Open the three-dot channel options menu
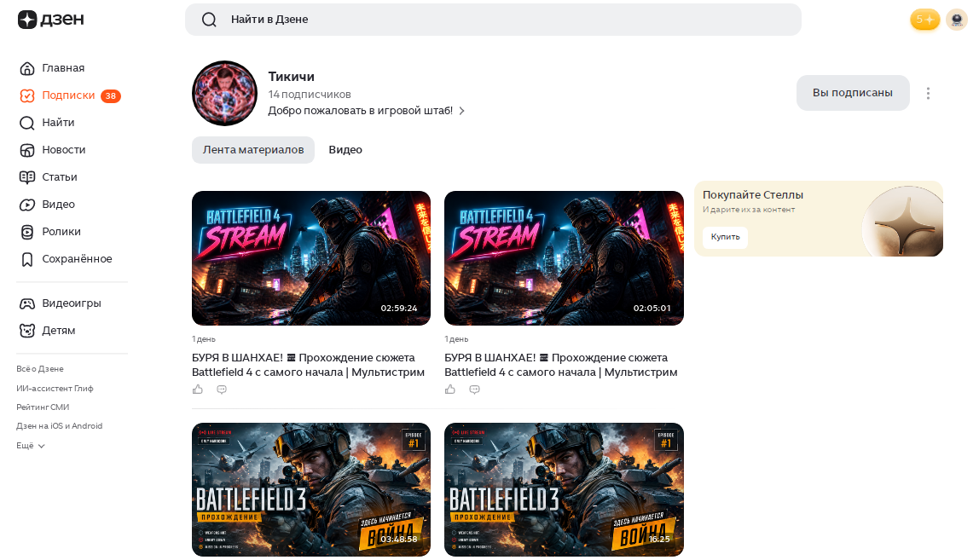The height and width of the screenshot is (560, 979). click(x=929, y=93)
